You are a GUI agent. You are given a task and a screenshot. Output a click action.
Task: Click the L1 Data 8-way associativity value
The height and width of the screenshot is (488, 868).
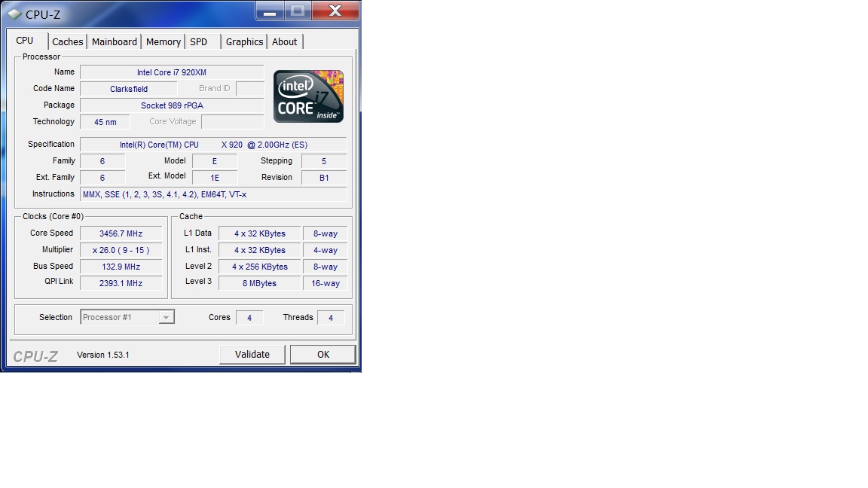pos(325,234)
